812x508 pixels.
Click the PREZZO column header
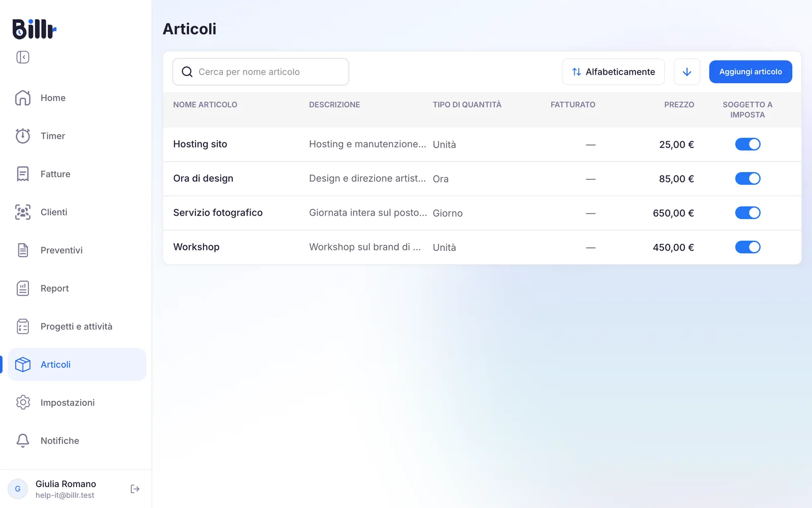pyautogui.click(x=679, y=105)
